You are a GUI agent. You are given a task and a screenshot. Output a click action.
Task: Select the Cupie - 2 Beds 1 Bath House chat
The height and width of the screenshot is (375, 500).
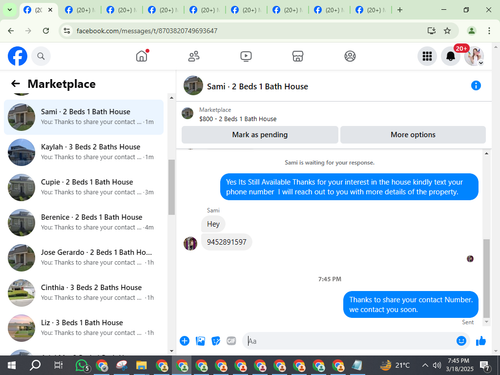point(84,187)
